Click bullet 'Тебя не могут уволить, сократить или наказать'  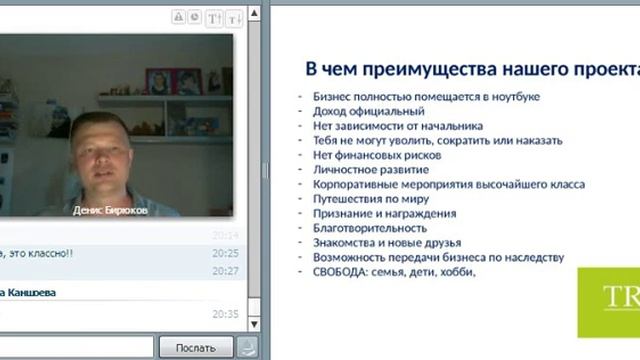tap(438, 140)
